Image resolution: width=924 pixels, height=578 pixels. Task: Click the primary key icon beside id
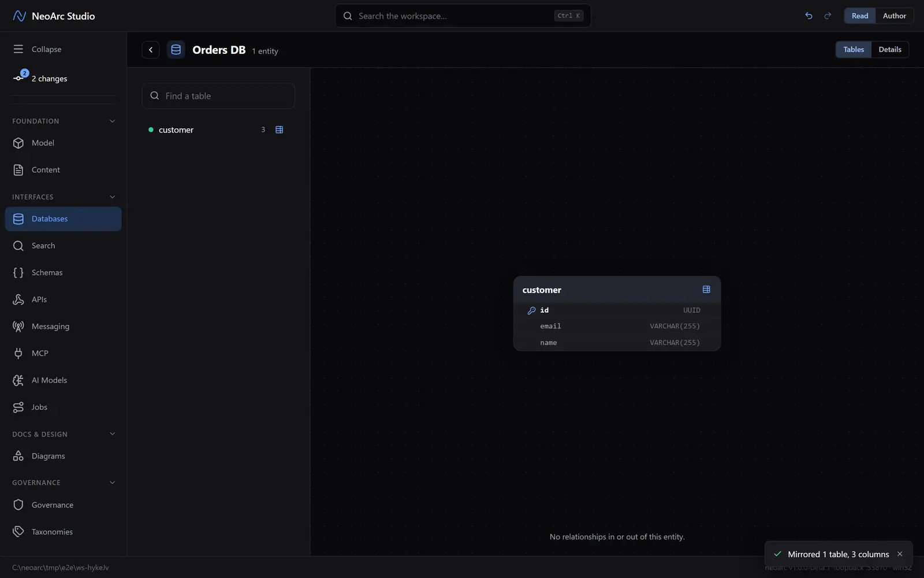tap(531, 310)
